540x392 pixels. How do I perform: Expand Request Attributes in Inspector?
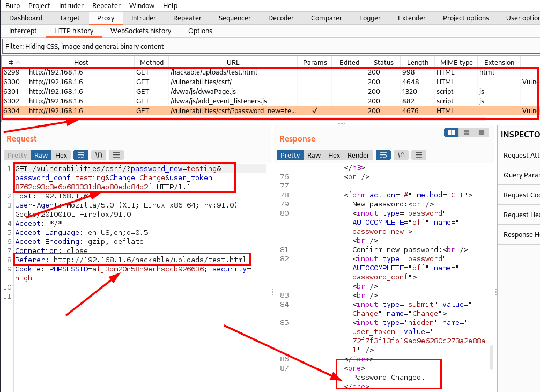click(521, 156)
